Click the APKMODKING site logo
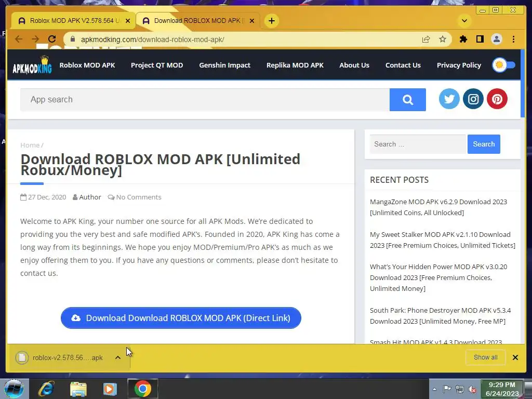Viewport: 532px width, 399px height. coord(32,65)
